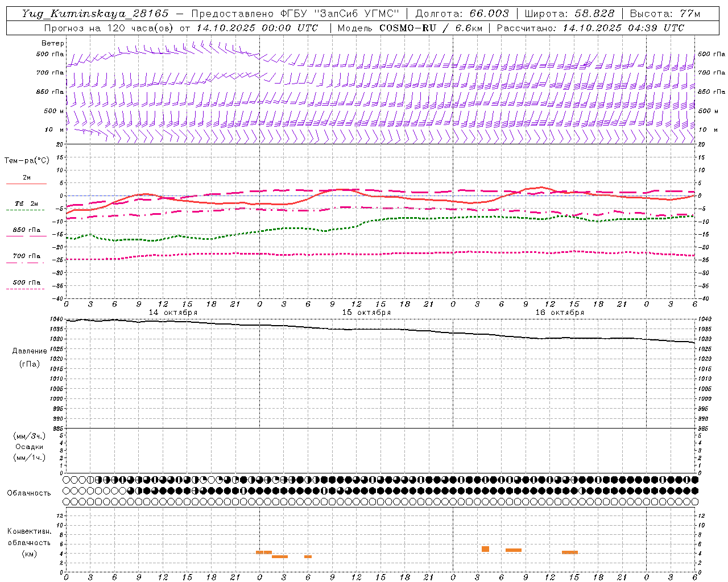Click the 14 октября date label

(173, 313)
